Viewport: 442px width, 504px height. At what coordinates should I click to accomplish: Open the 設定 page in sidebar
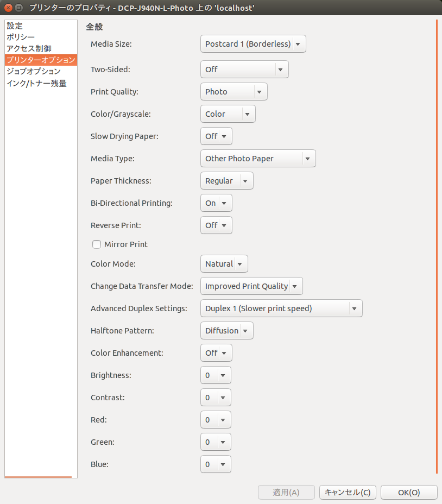[x=41, y=26]
